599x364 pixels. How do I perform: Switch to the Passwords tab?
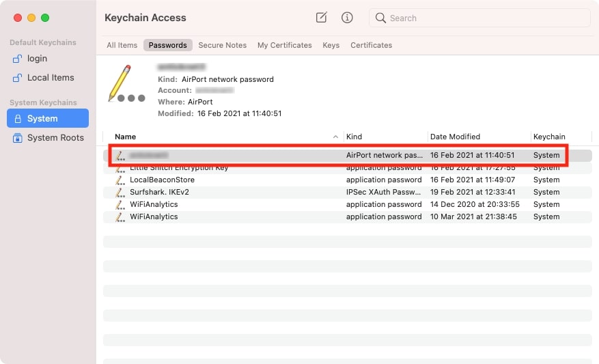pos(168,45)
